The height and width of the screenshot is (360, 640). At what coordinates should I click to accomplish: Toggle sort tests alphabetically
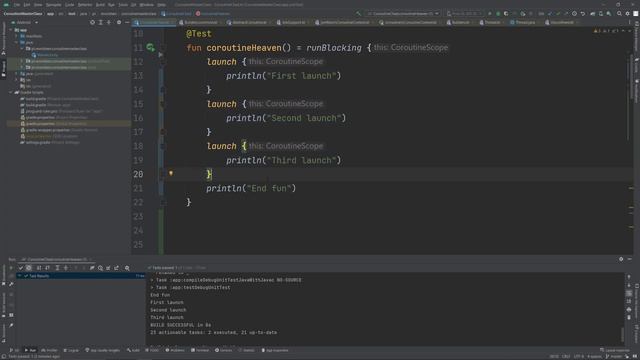pos(39,268)
